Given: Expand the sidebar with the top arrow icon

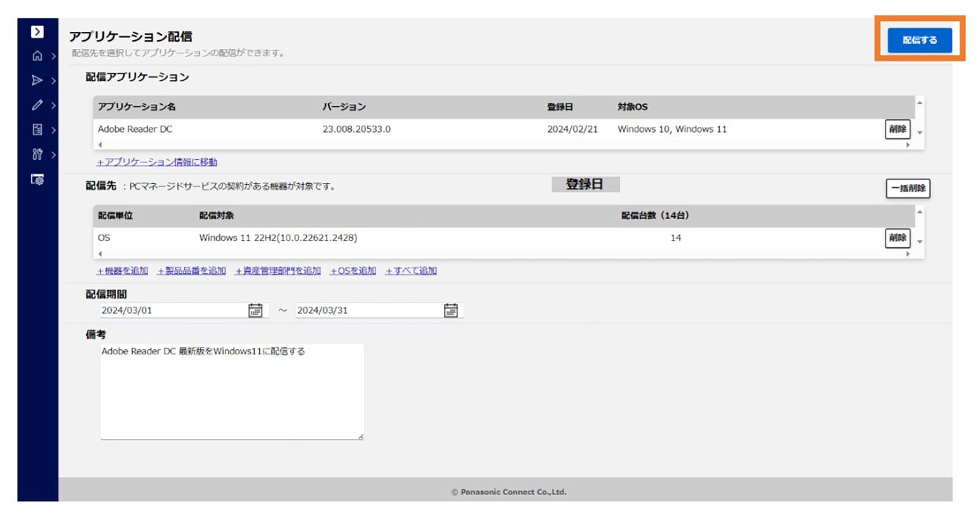Looking at the screenshot, I should [x=37, y=32].
